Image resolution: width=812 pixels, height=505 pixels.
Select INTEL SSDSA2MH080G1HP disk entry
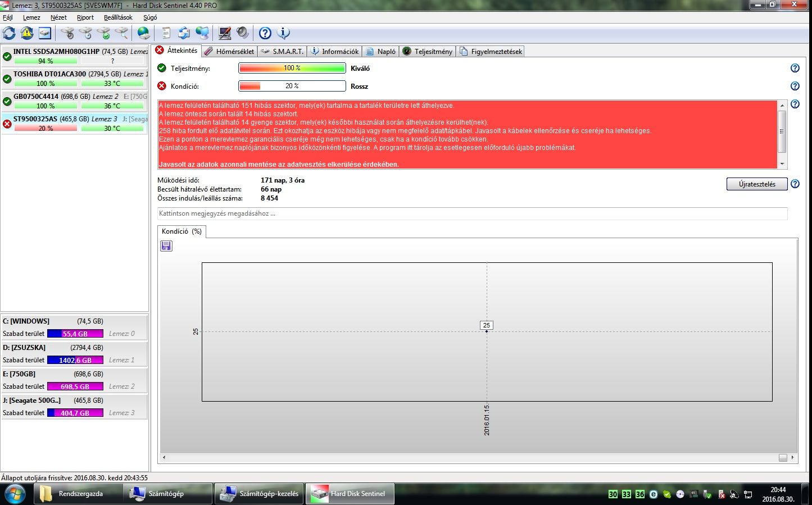pyautogui.click(x=75, y=56)
